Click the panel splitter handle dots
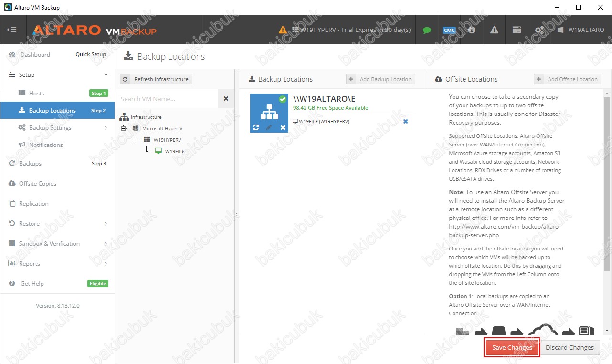 [236, 216]
